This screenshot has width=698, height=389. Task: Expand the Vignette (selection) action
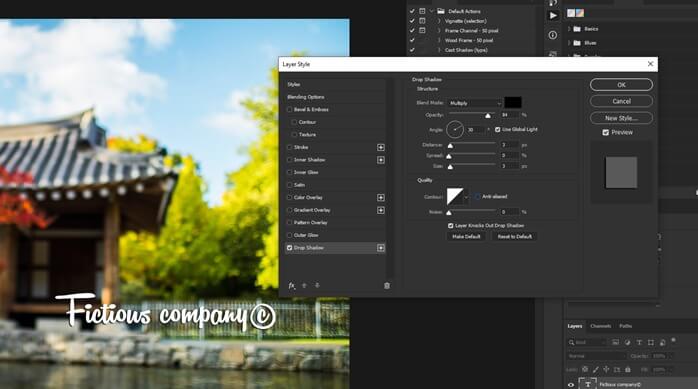(x=439, y=21)
